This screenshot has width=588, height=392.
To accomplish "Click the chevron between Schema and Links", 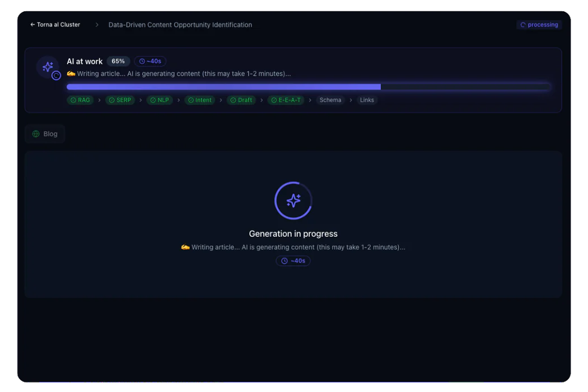I will click(351, 100).
